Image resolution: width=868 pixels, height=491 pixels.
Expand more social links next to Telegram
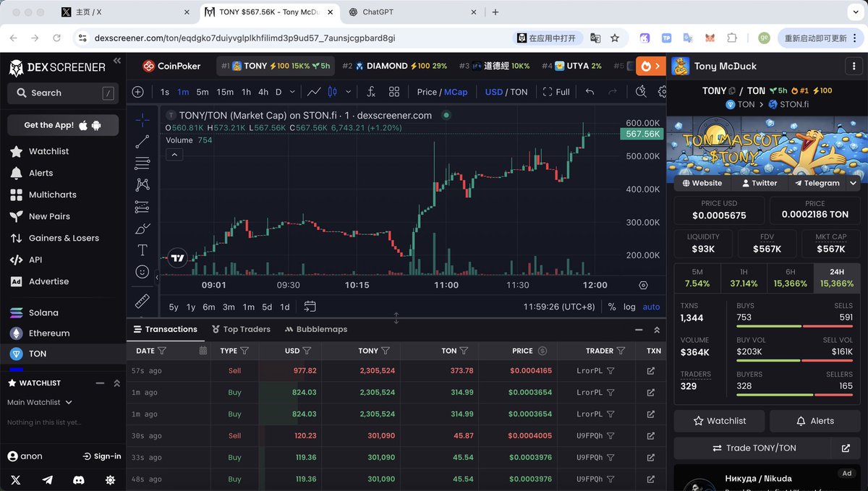[854, 183]
